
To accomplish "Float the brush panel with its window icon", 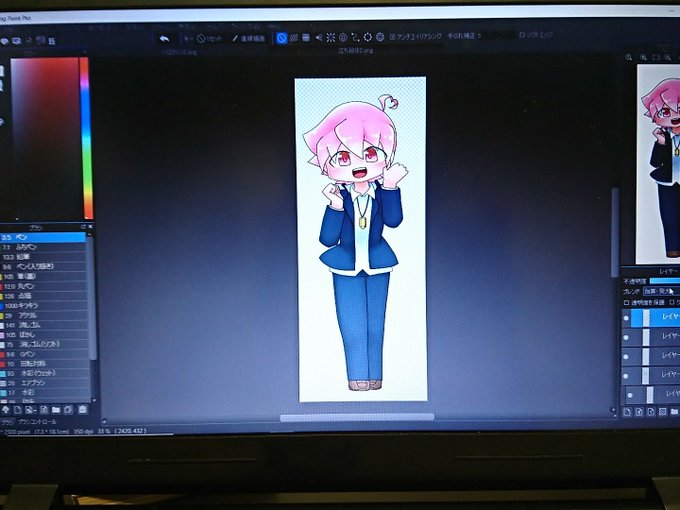I will tap(83, 227).
